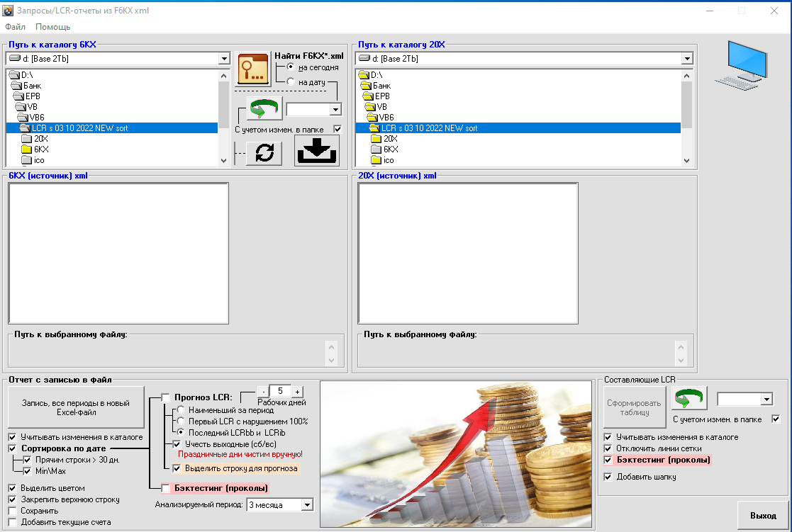The image size is (792, 532).
Task: Click scroll down arrow in 6KX tree
Action: 224,161
